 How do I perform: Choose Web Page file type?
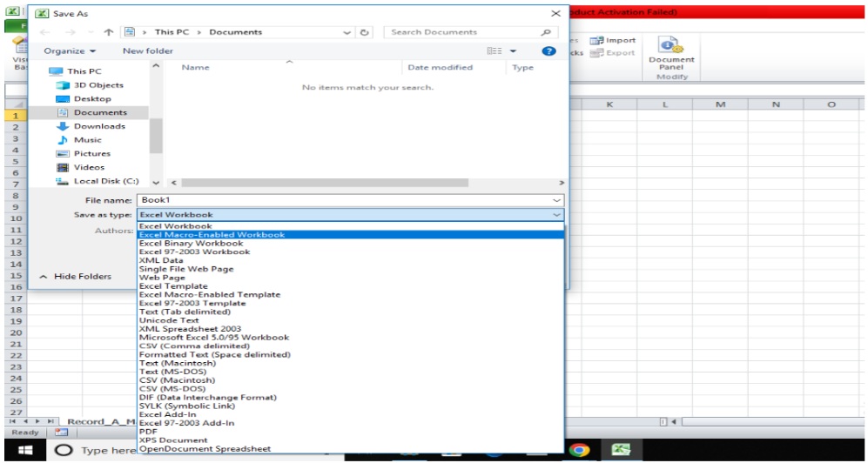(350, 278)
